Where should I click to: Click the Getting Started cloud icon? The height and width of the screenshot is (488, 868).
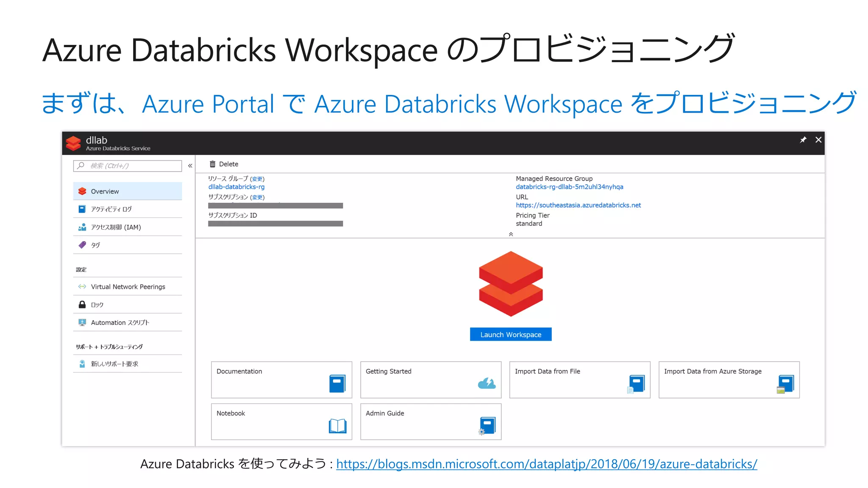tap(487, 383)
